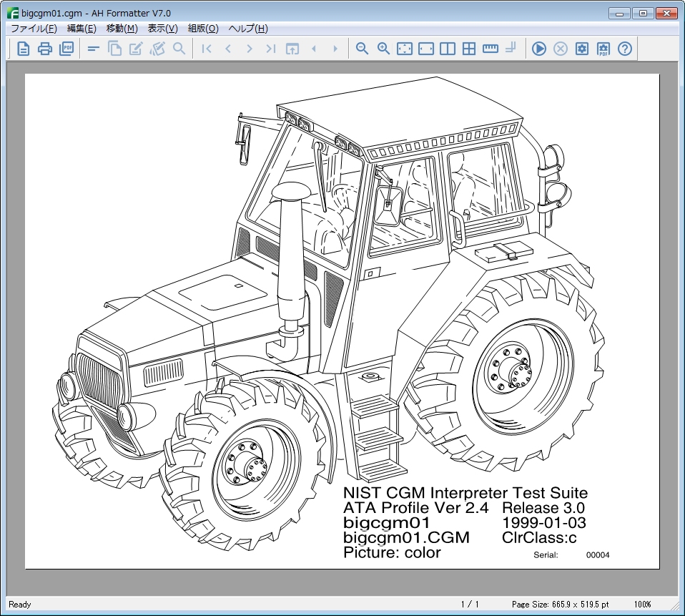The width and height of the screenshot is (685, 616).
Task: Click the Zoom out magnifier icon
Action: [x=363, y=49]
